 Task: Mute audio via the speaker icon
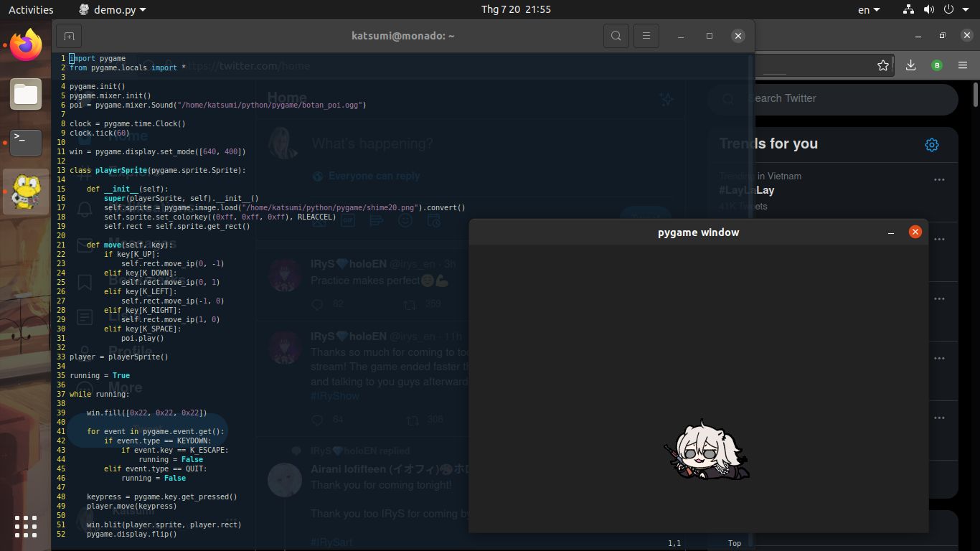tap(929, 9)
